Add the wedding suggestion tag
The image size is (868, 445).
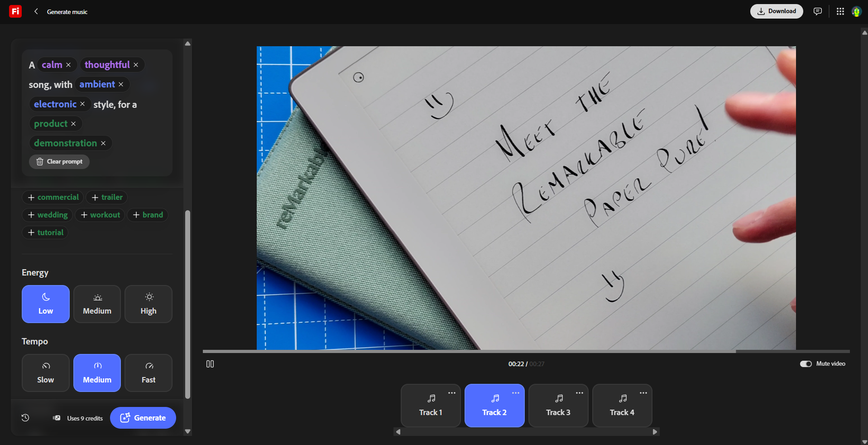[x=48, y=215]
